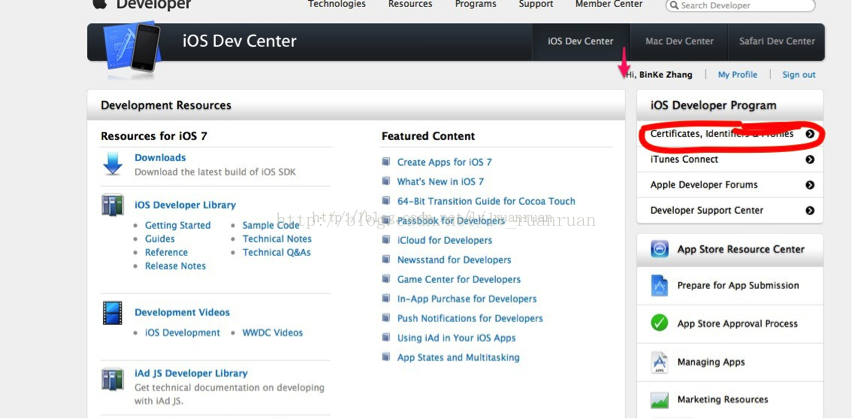Click the arrow icon beside Apple Developer Forums
Viewport: 852px width, 419px height.
tap(810, 185)
